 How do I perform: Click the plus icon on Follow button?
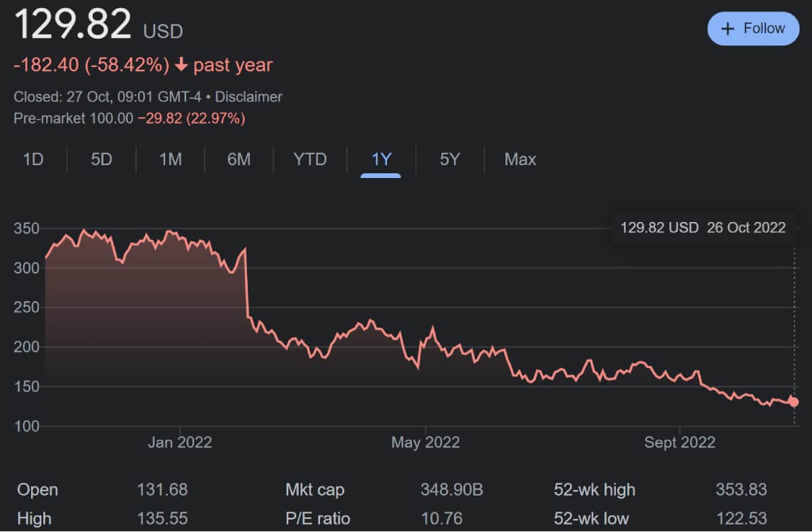point(728,28)
